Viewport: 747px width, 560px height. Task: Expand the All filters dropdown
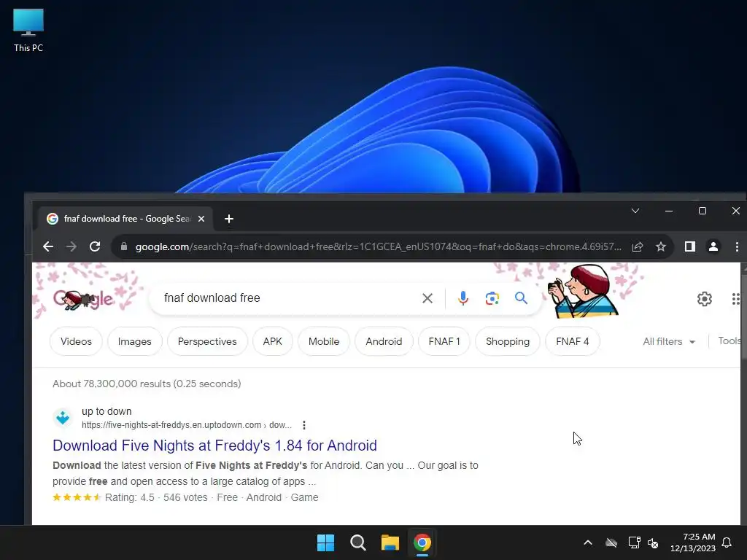669,341
